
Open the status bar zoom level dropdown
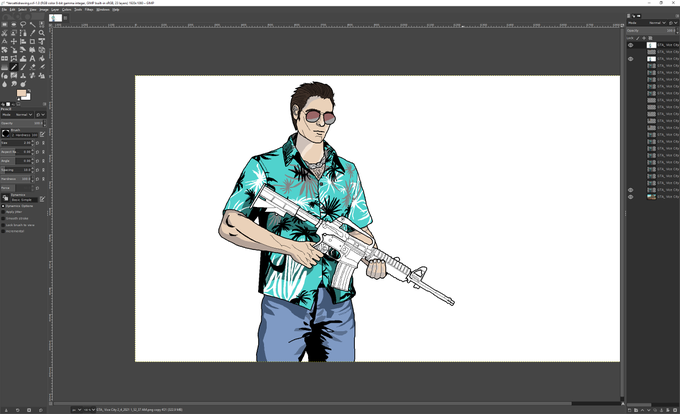pyautogui.click(x=89, y=410)
